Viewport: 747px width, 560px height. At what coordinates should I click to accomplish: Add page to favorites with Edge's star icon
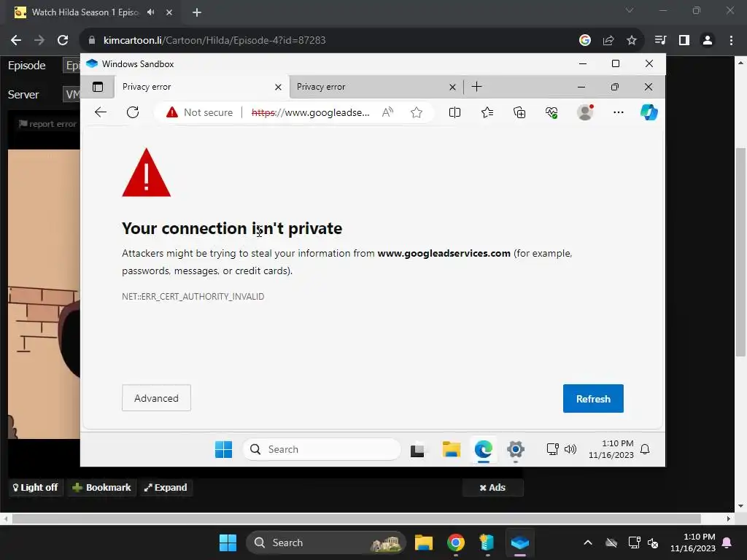[x=417, y=112]
